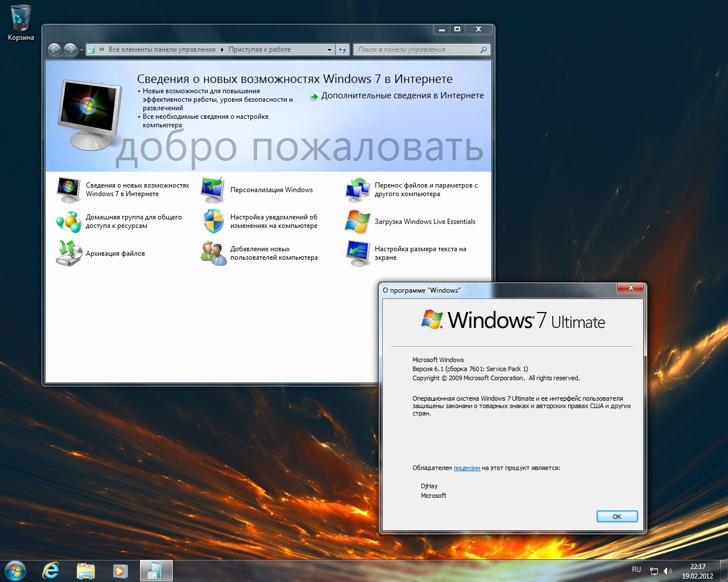Click the large Windows 7 monitor image
The width and height of the screenshot is (728, 582).
click(x=89, y=114)
